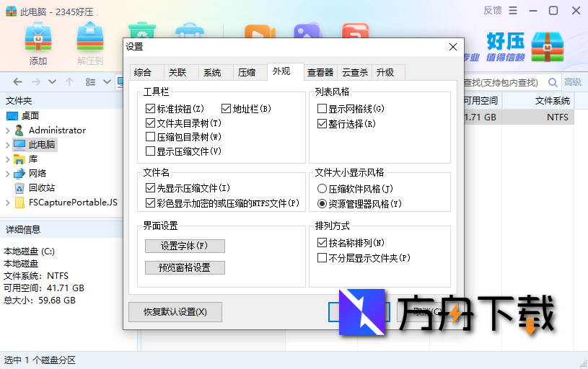Switch to 升级 settings tab

click(x=388, y=72)
